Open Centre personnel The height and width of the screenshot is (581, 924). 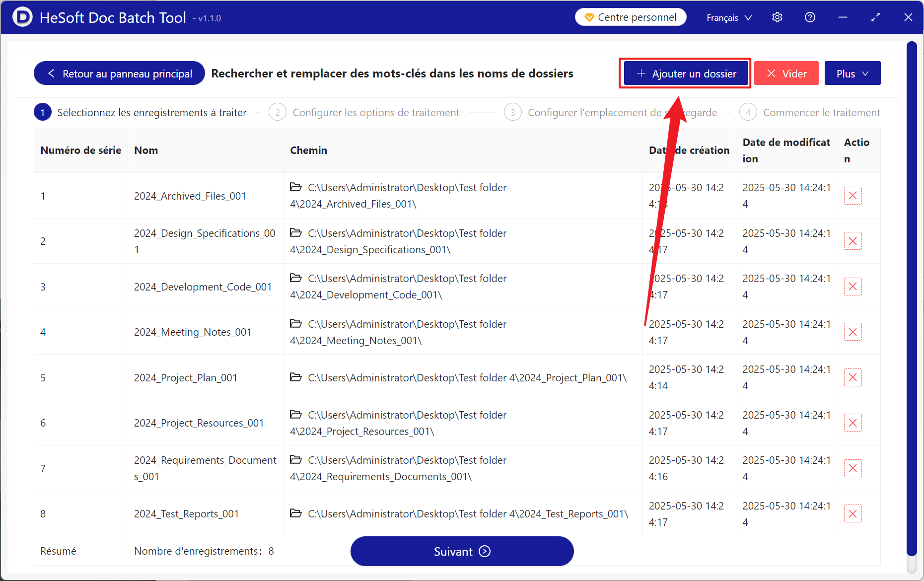click(x=631, y=17)
